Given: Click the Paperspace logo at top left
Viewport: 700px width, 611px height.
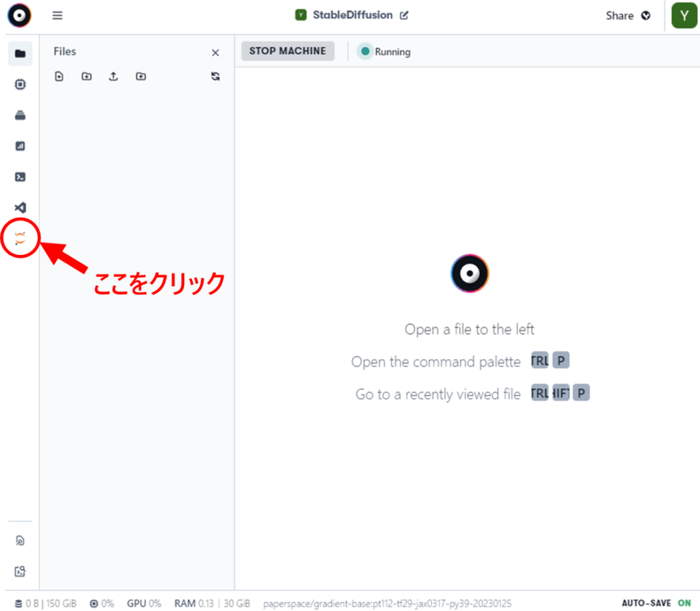Looking at the screenshot, I should 20,15.
